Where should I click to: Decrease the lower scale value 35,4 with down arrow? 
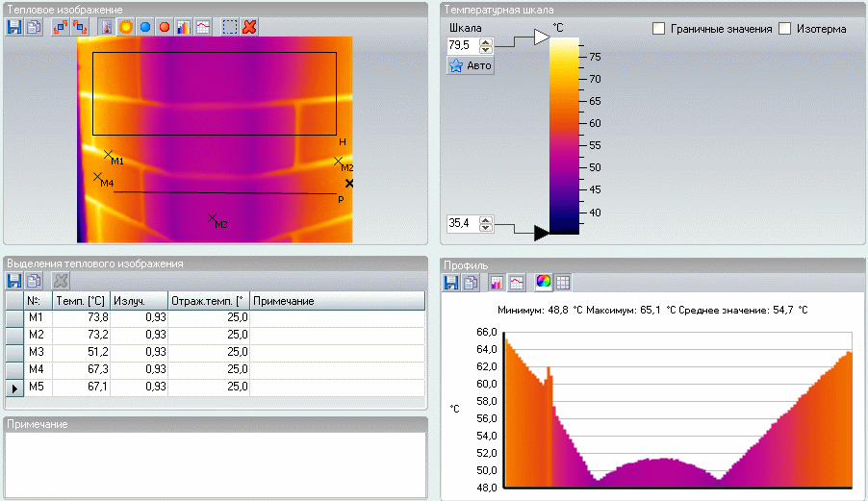(486, 228)
